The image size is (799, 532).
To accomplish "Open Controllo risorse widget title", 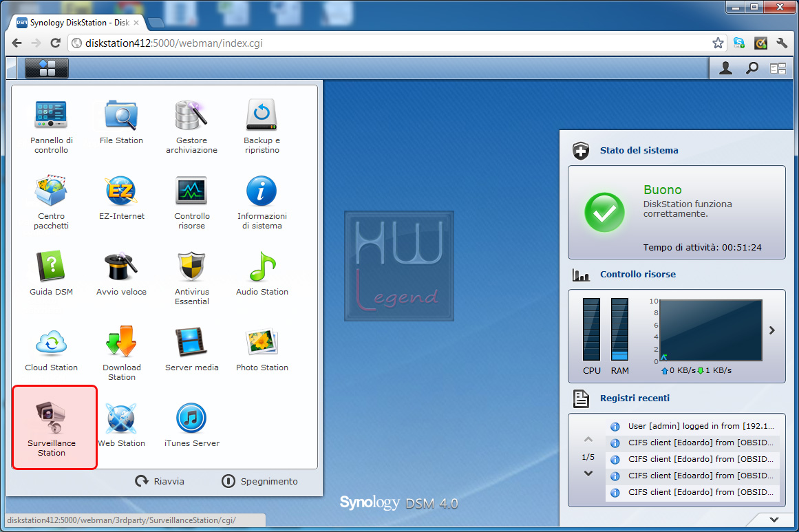I will (x=638, y=274).
